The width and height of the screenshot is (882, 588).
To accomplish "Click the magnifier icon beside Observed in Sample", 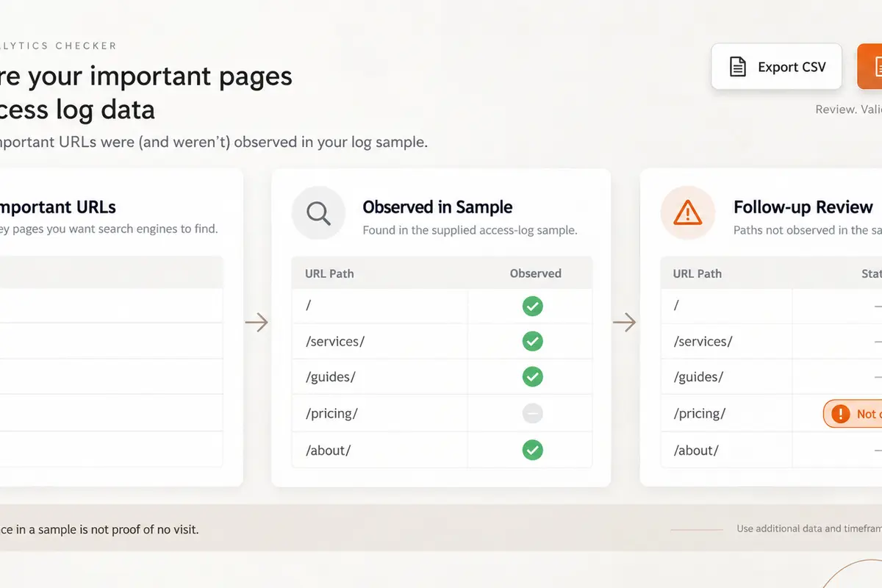I will (x=318, y=213).
